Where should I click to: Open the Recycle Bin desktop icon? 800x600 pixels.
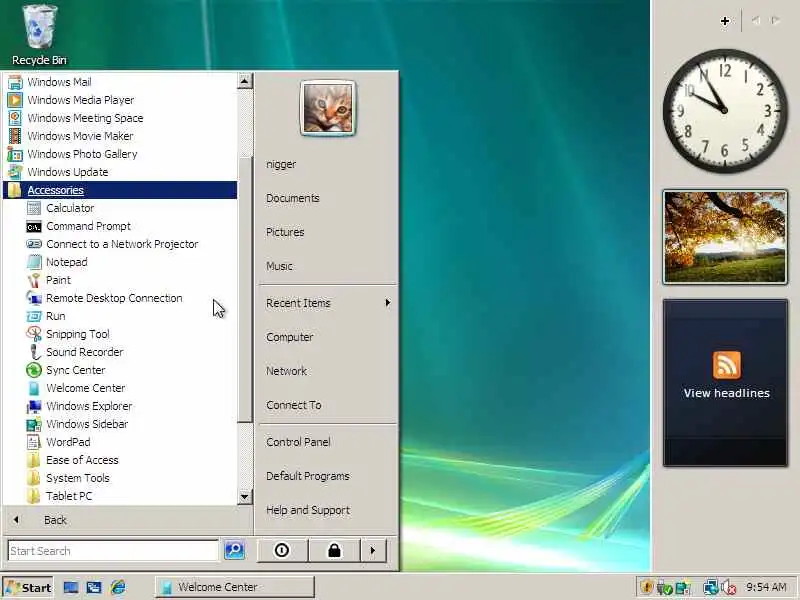point(39,34)
